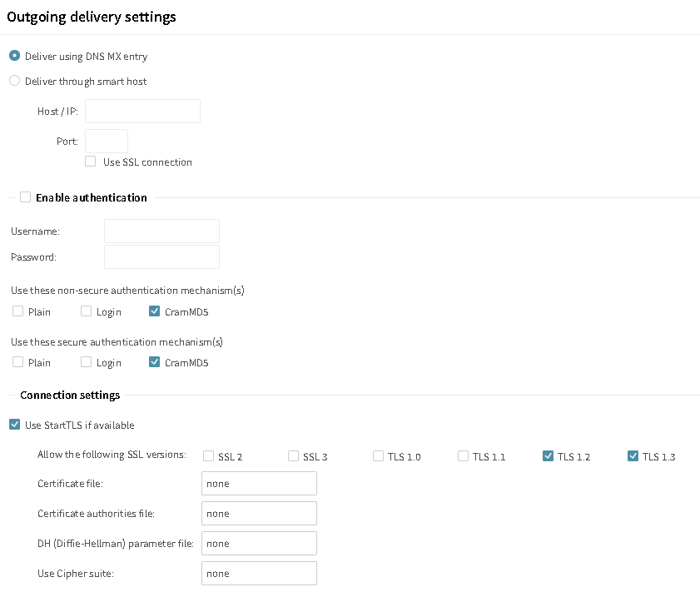Uncheck the TLS 1.3 checkbox

click(x=633, y=455)
